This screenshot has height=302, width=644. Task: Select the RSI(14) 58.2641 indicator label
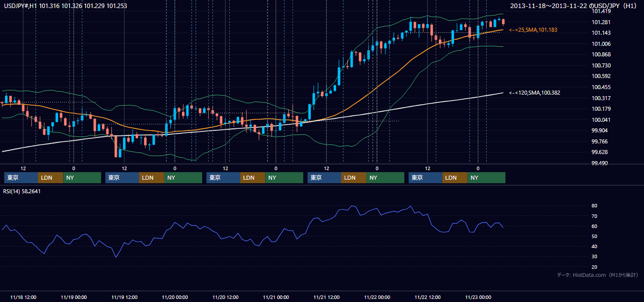tap(22, 191)
